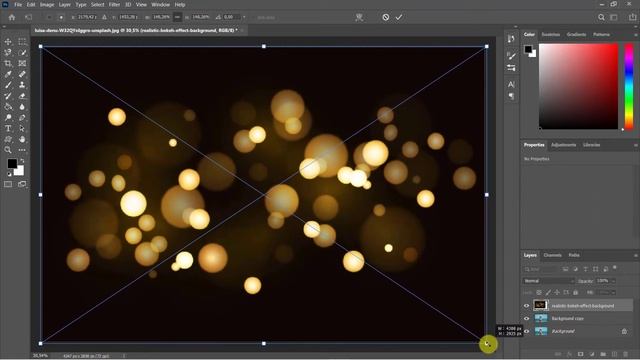
Task: Select the Clone Stamp tool
Action: tap(22, 85)
